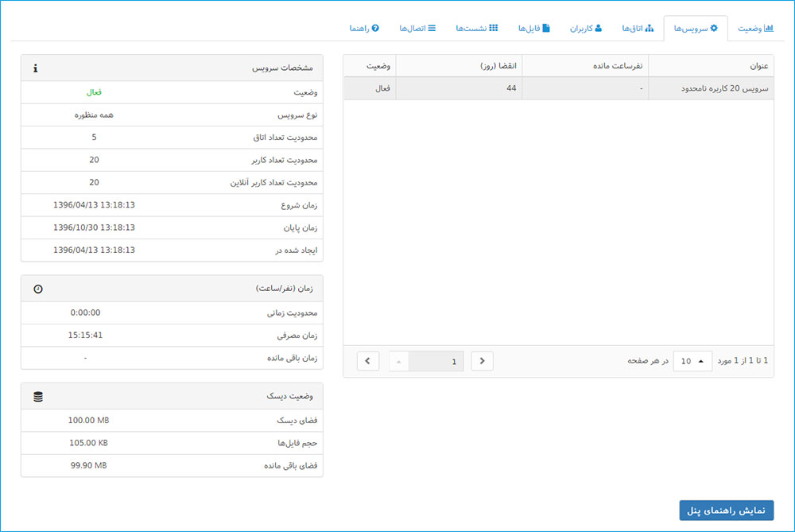Viewport: 795px width, 532px height.
Task: Click the 1 تا 1 از 1 مورد pagination text
Action: [743, 361]
